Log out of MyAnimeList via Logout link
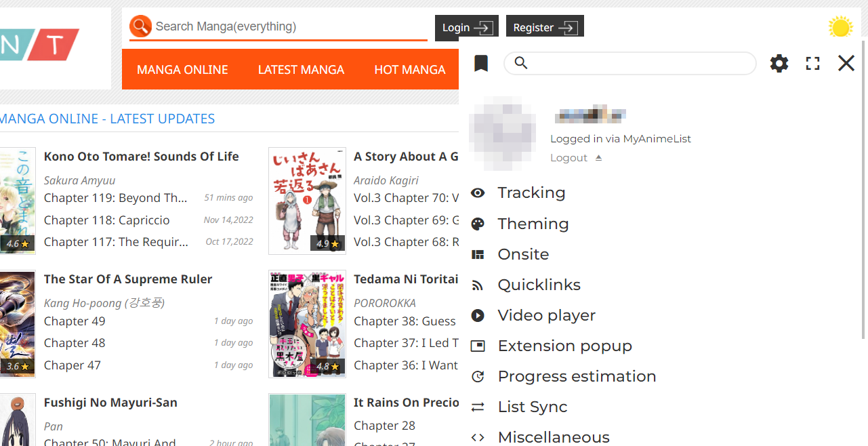The image size is (868, 446). 569,157
